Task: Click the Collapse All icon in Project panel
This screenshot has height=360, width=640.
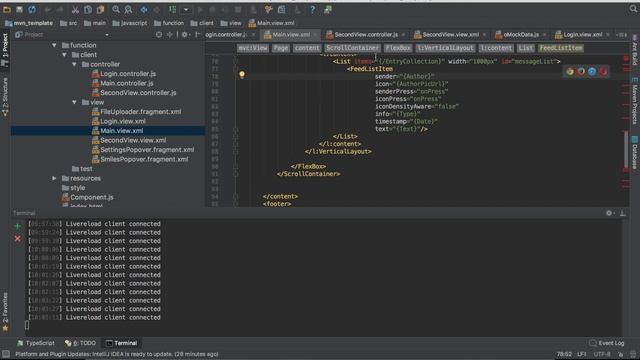Action: (170, 35)
